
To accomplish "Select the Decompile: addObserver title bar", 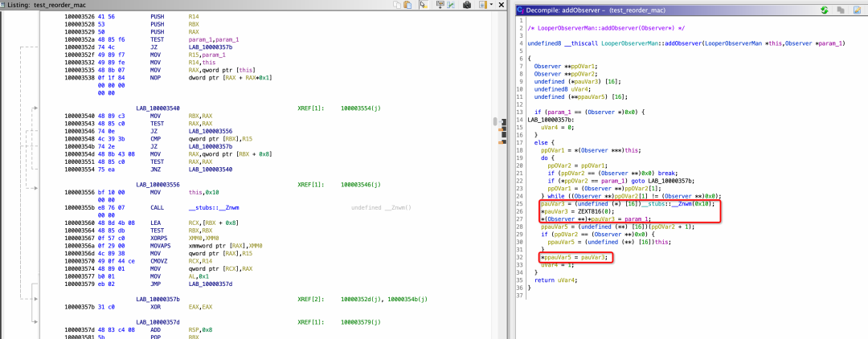I will [x=579, y=10].
